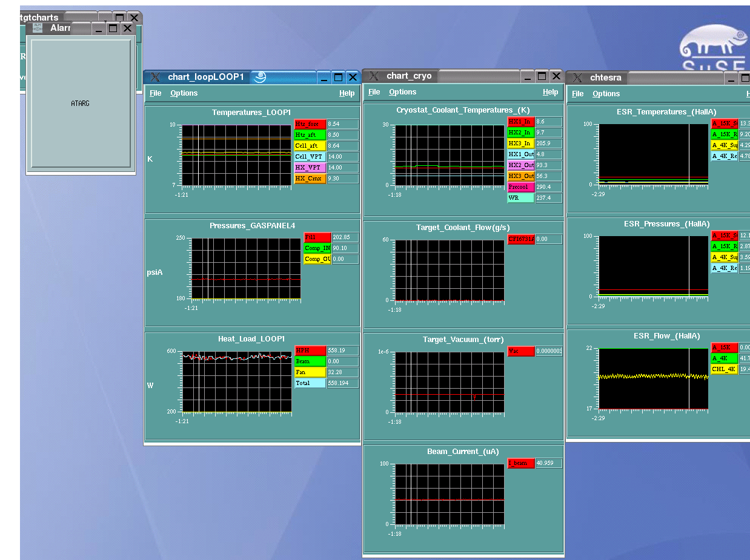
Task: Open Options menu in chtesra window
Action: 606,94
